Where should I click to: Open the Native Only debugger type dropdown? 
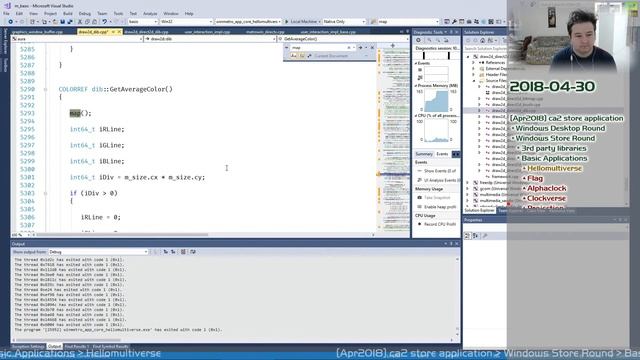[x=344, y=22]
